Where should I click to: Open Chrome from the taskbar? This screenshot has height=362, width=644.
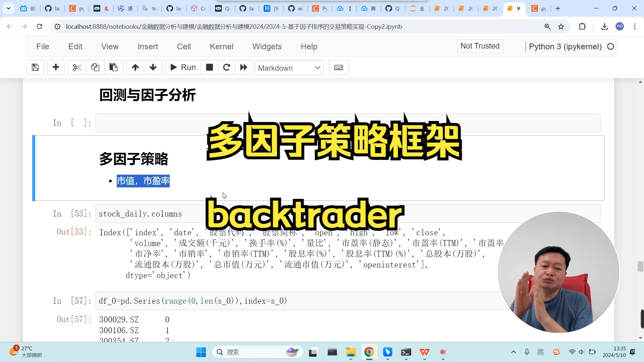click(369, 352)
